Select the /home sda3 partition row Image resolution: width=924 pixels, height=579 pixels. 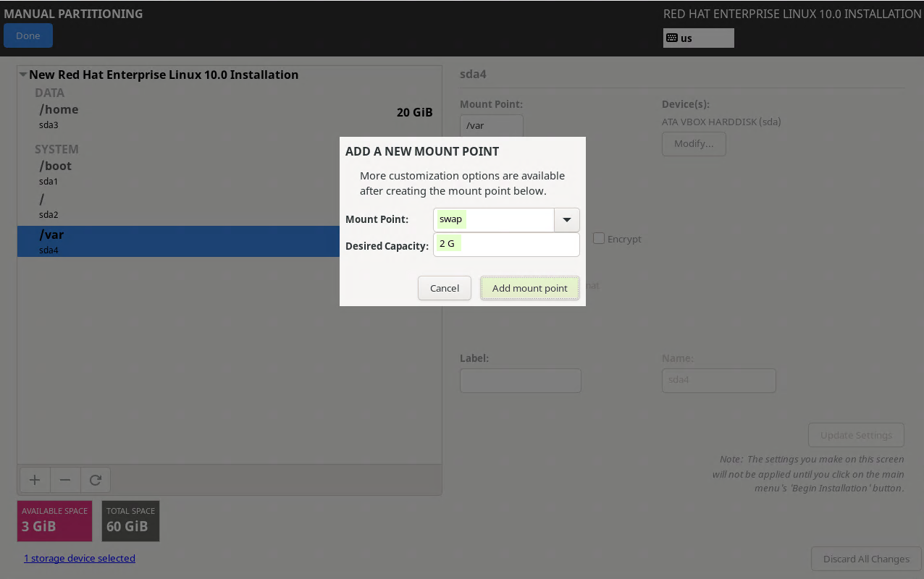[230, 116]
